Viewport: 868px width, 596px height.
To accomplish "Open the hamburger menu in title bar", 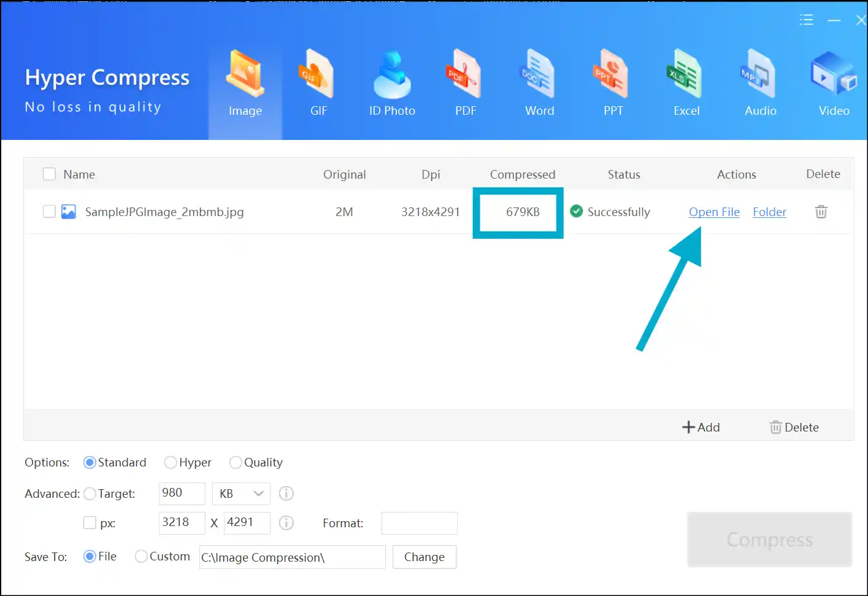I will 807,20.
